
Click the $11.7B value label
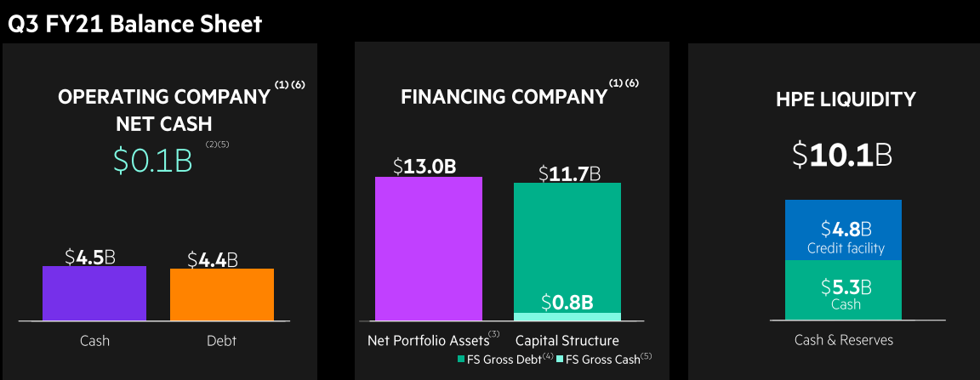click(569, 173)
